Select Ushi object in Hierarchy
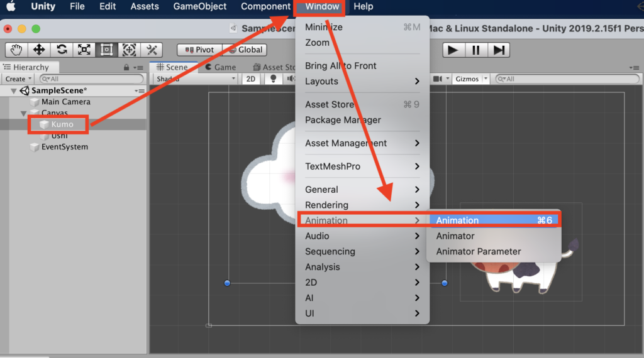The width and height of the screenshot is (644, 358). coord(59,135)
